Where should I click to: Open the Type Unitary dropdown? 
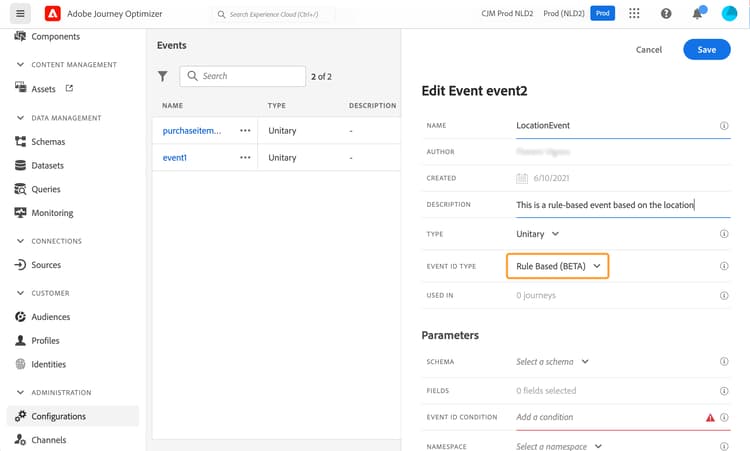[x=538, y=234]
